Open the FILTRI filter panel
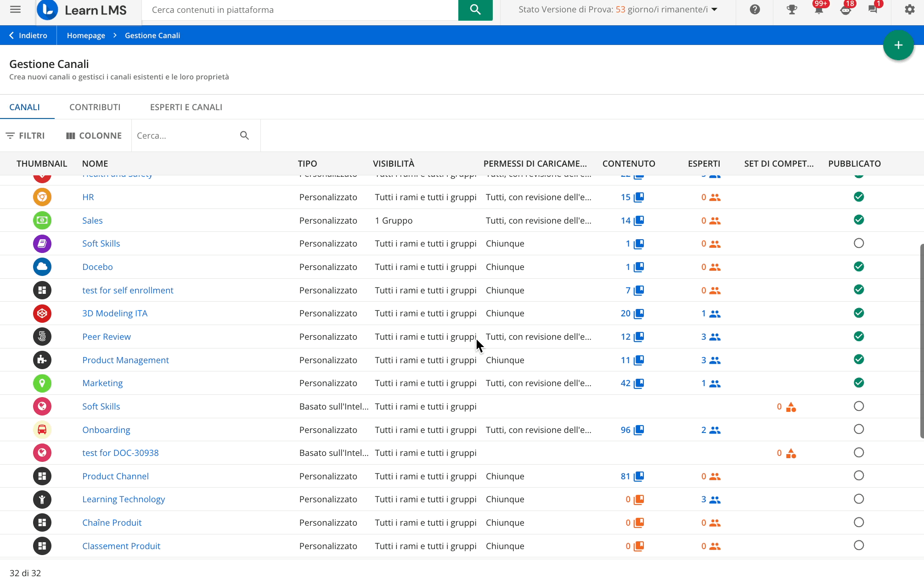The image size is (924, 584). click(x=25, y=135)
